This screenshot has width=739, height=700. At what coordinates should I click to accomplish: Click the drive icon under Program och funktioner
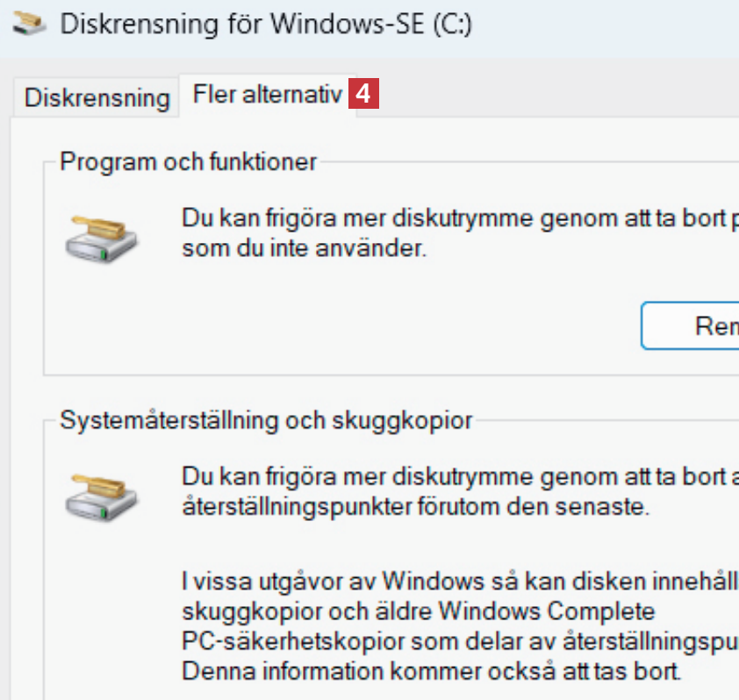102,233
